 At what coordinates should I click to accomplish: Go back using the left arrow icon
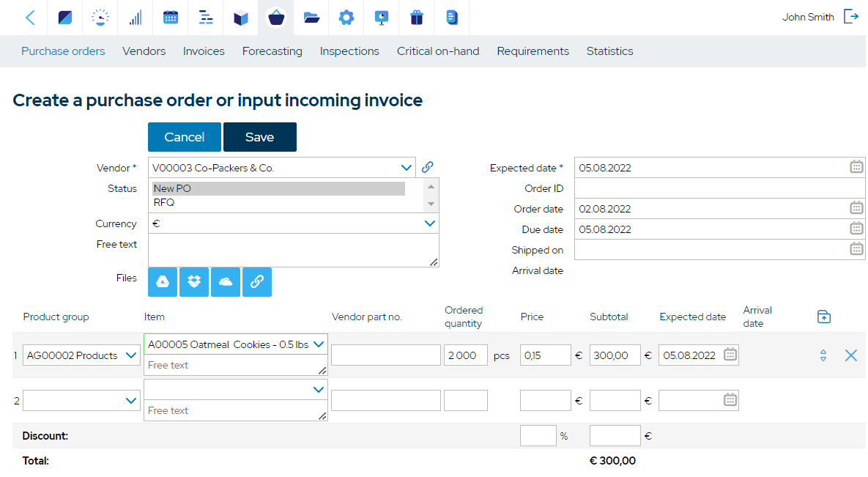[31, 18]
